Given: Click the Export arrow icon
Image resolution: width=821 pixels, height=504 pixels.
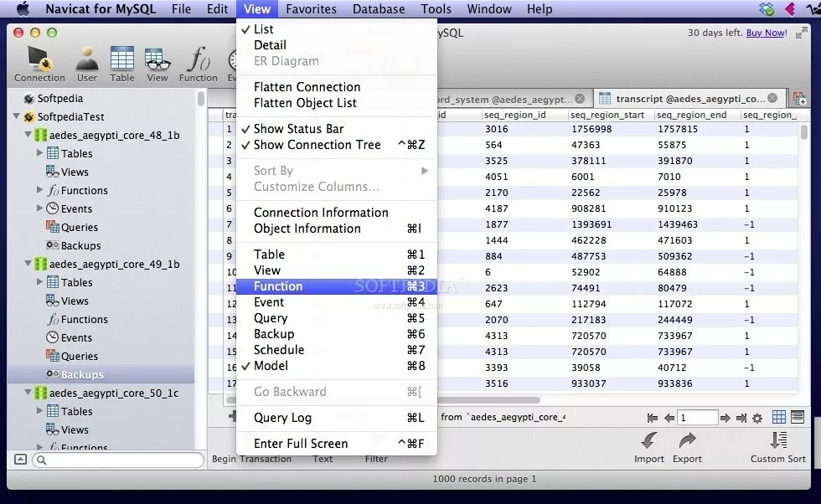Looking at the screenshot, I should [x=687, y=440].
